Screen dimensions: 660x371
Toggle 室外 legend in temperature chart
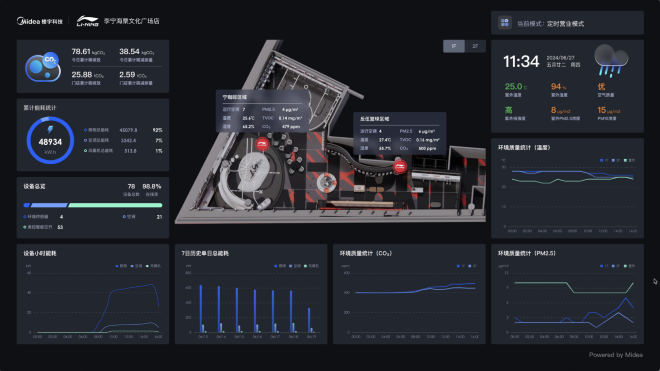pos(629,160)
